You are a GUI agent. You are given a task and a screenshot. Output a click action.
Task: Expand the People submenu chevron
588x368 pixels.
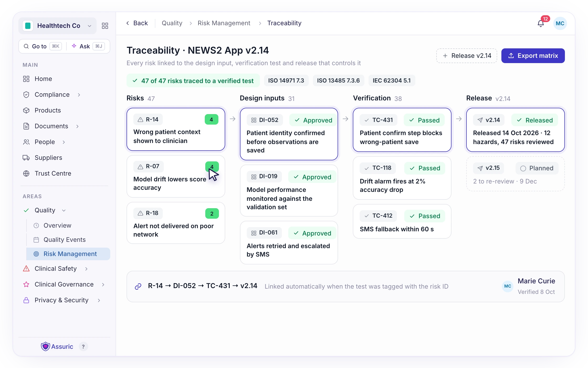64,142
